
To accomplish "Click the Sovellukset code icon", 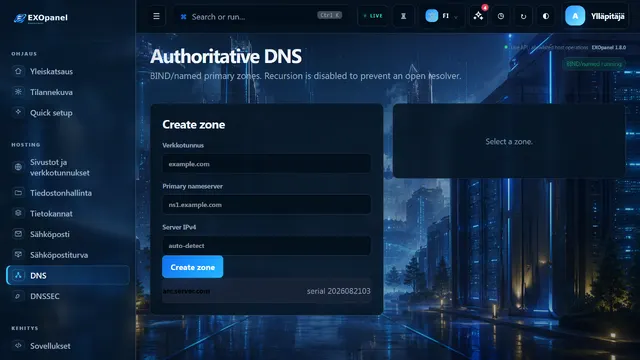I will coord(18,345).
